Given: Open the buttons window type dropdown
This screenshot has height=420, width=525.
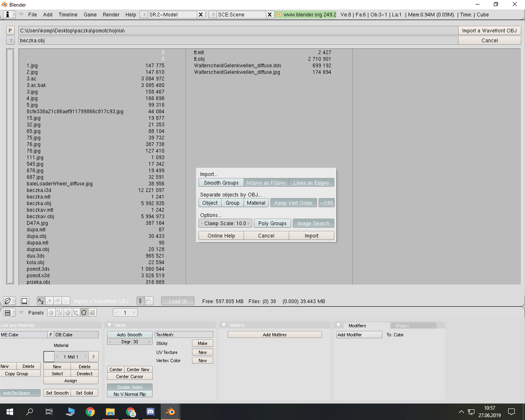Looking at the screenshot, I should (x=10, y=313).
